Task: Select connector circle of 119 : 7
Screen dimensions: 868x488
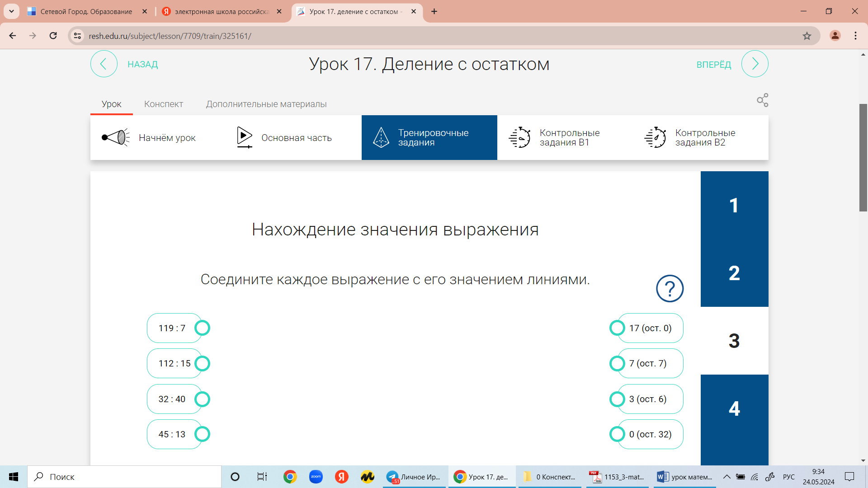Action: coord(202,328)
